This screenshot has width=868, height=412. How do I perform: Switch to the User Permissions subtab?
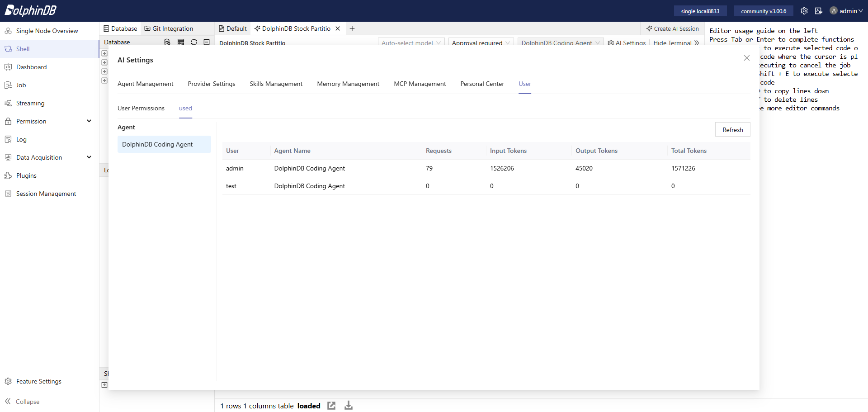[x=141, y=108]
